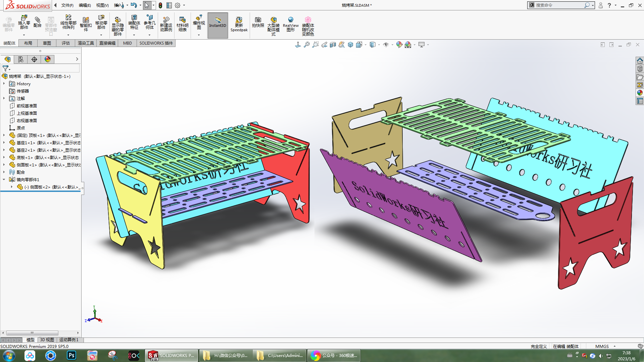Click Reference Geometry (参考几何体) icon
This screenshot has height=362, width=644.
point(150,22)
